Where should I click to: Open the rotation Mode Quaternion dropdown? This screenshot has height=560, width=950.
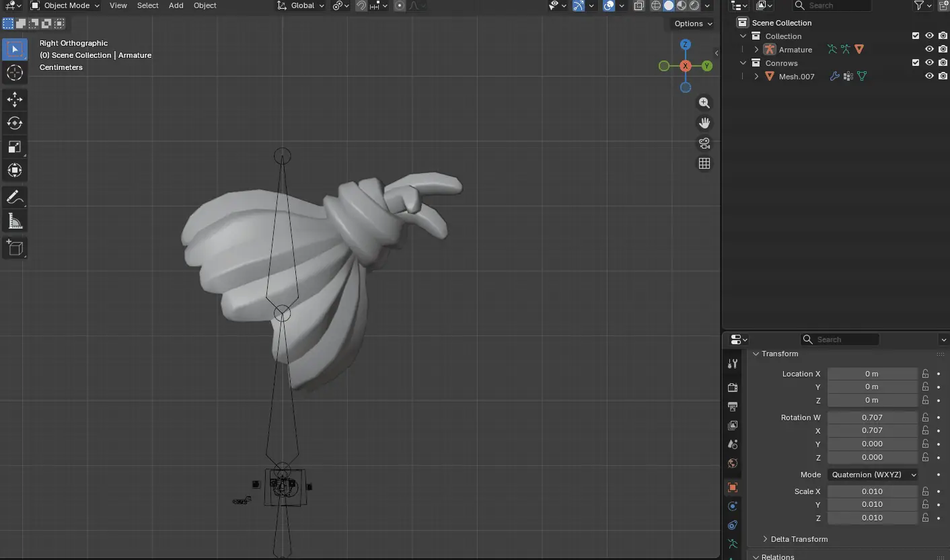[x=873, y=475]
